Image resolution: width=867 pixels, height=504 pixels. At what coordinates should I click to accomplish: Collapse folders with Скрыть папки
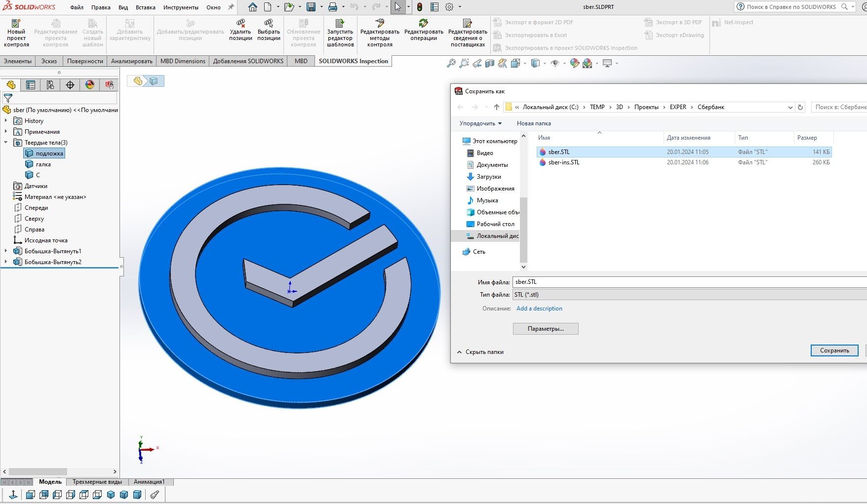(x=480, y=352)
